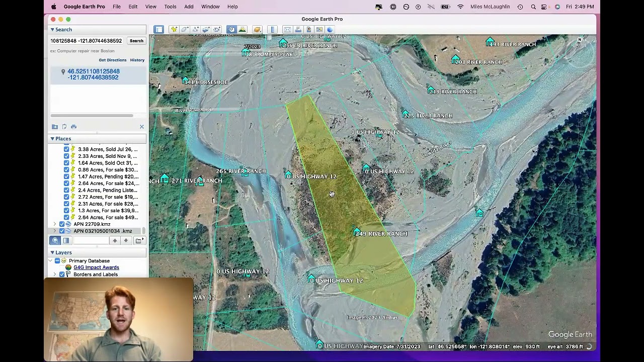Image resolution: width=644 pixels, height=362 pixels.
Task: Toggle the sidebar visibility icon
Action: coord(158,30)
